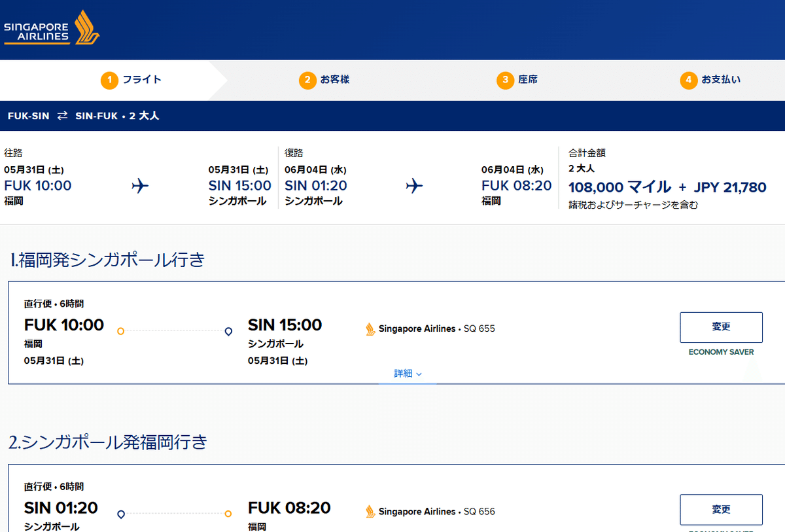Image resolution: width=785 pixels, height=532 pixels.
Task: Click the departure circle on the route line
Action: (120, 331)
